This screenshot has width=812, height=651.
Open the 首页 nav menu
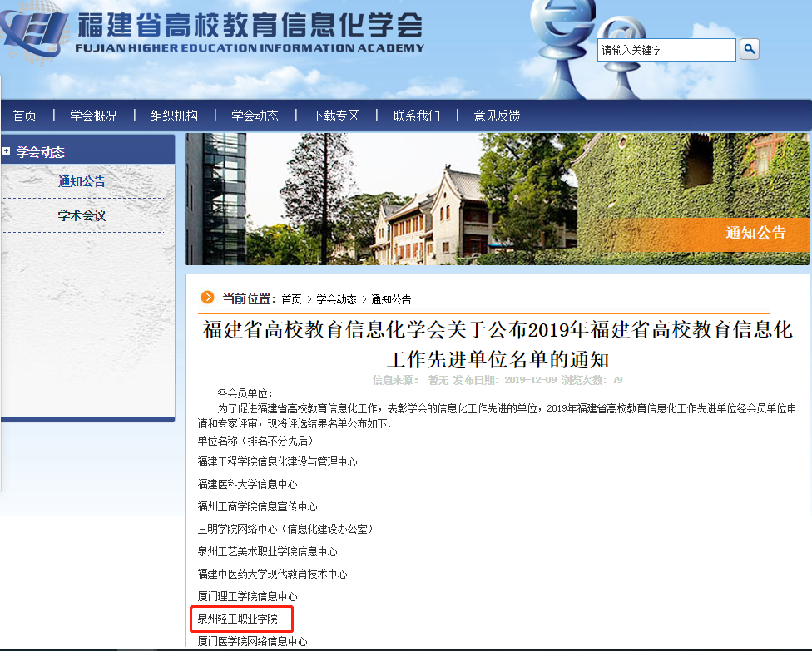coord(25,116)
